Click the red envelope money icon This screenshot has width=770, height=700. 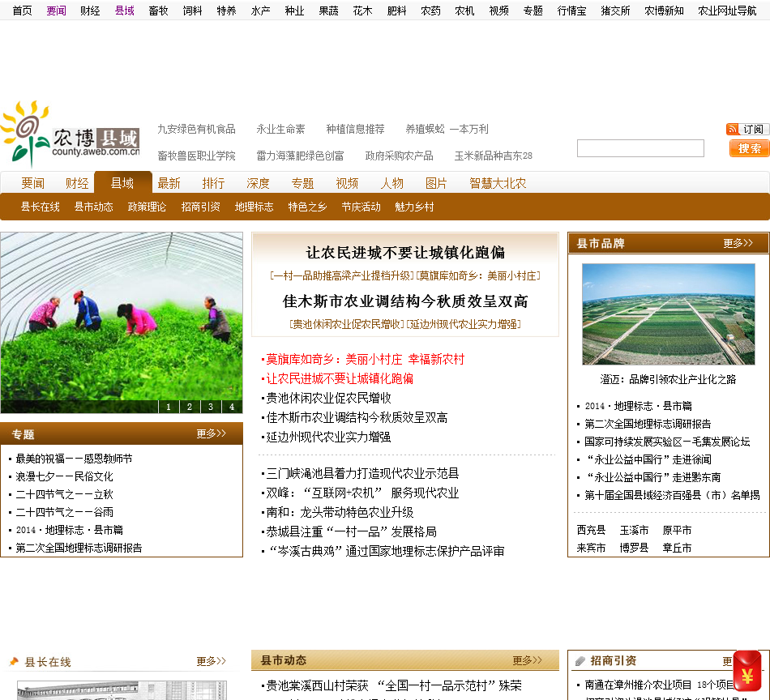coord(747,671)
